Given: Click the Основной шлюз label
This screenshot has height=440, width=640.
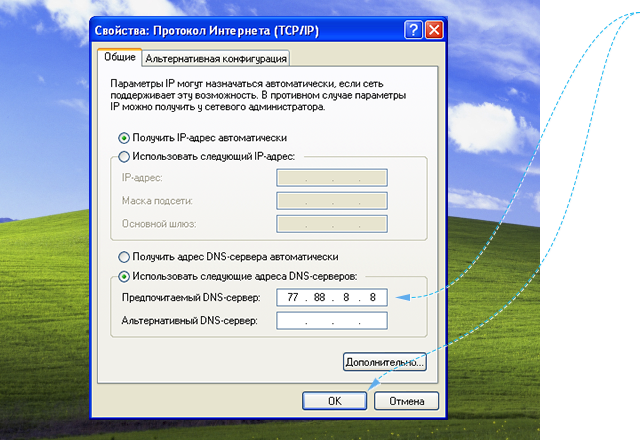Looking at the screenshot, I should pos(159,224).
